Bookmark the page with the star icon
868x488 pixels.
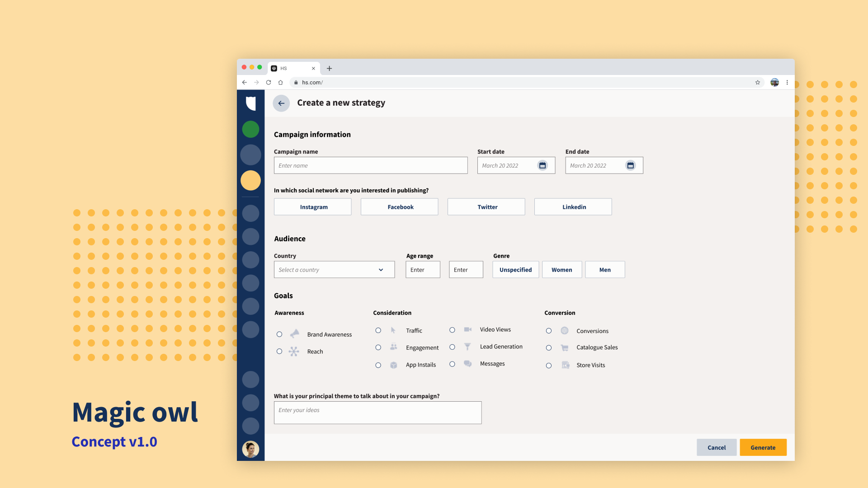(x=758, y=82)
